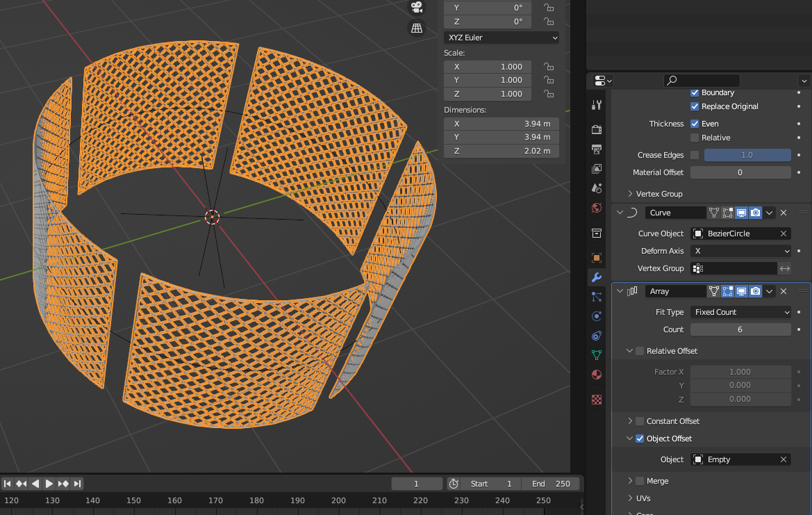Jump to timeline start
This screenshot has width=812, height=515.
point(7,484)
